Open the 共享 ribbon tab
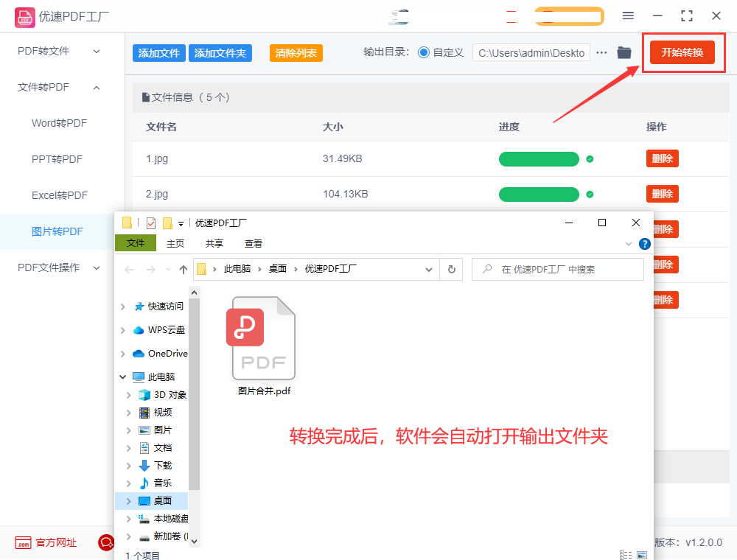 click(214, 243)
